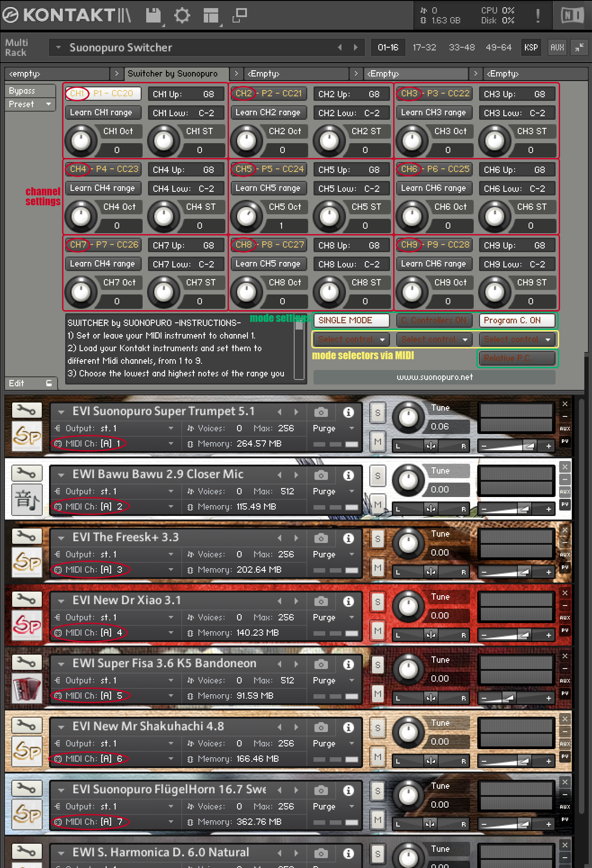The height and width of the screenshot is (868, 592).
Task: Select next multi in Suonopuro Switcher bar
Action: click(x=356, y=47)
